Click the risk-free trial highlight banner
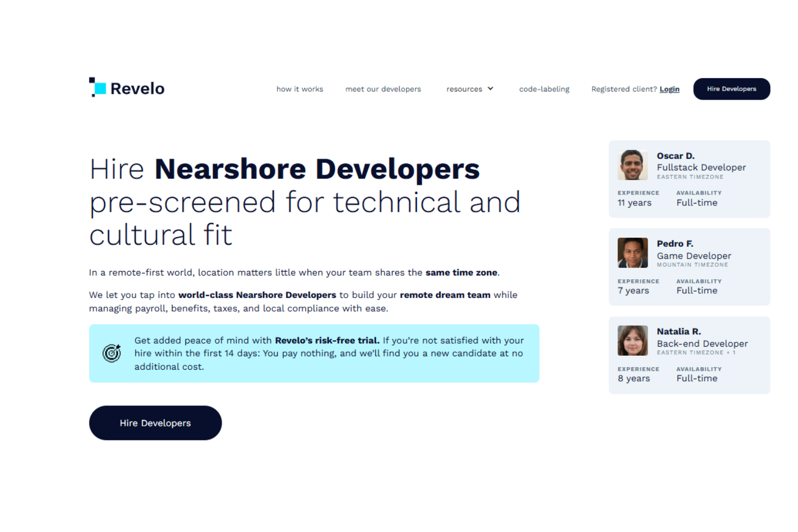 tap(314, 353)
